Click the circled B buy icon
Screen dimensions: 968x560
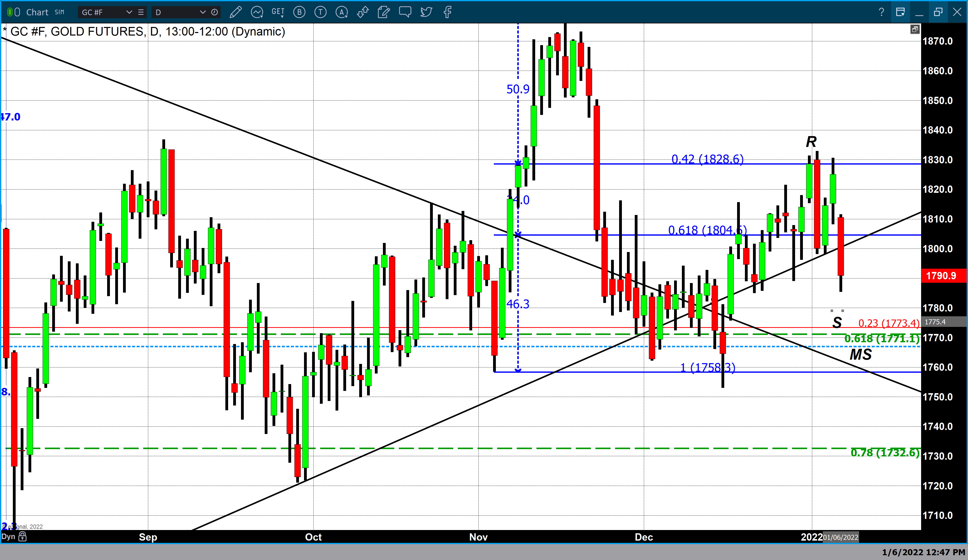pos(299,12)
